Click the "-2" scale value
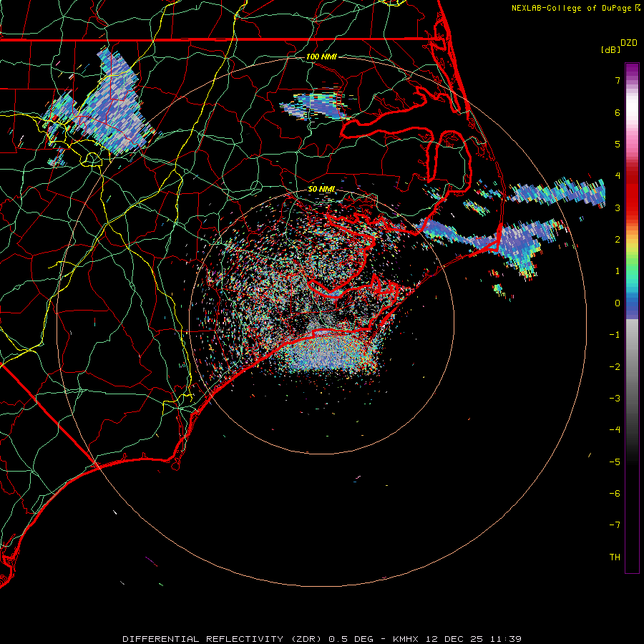The height and width of the screenshot is (644, 644). click(615, 367)
